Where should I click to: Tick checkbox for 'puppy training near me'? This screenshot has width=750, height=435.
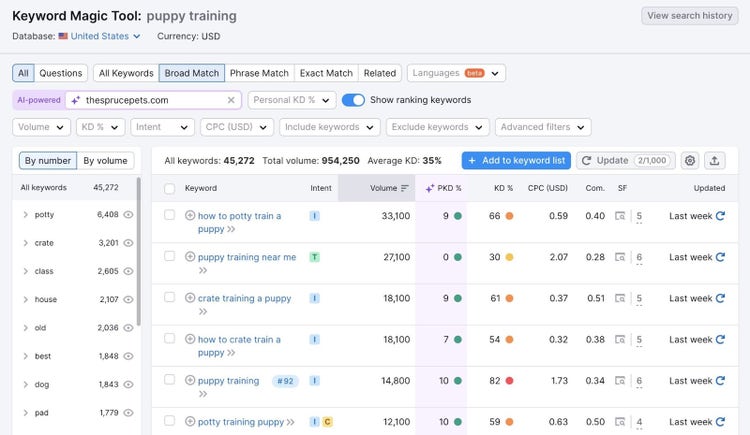pyautogui.click(x=169, y=256)
